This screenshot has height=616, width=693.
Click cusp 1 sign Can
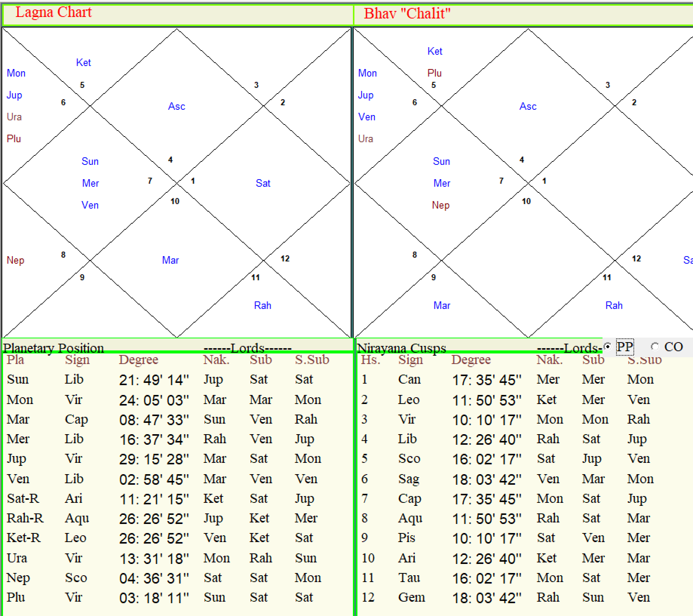click(x=409, y=379)
